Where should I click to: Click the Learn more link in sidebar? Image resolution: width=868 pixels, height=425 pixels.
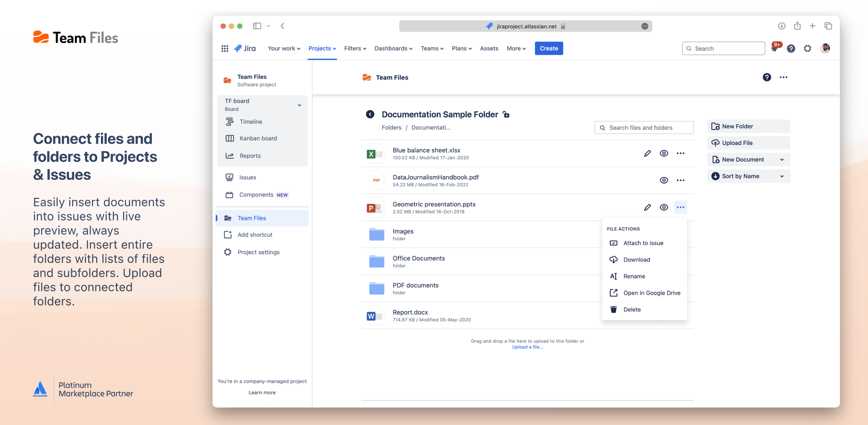tap(262, 393)
